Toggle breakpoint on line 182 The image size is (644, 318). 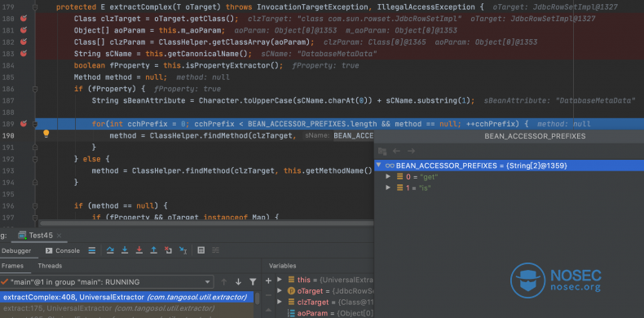click(x=24, y=42)
